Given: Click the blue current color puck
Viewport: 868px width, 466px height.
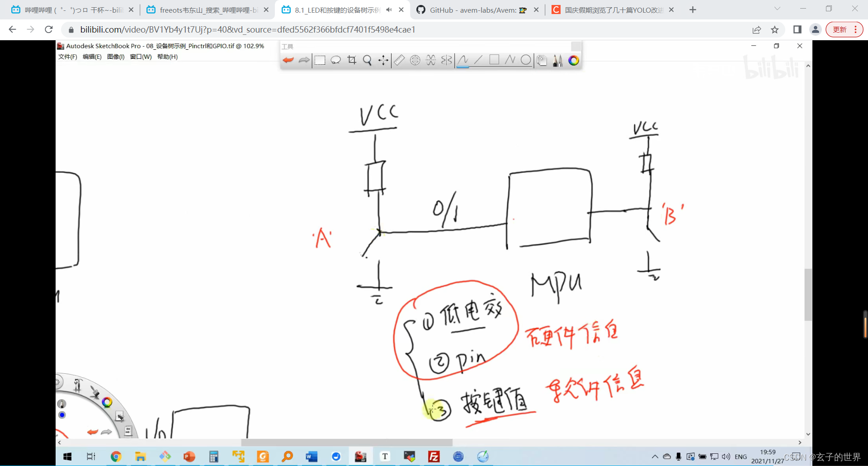Looking at the screenshot, I should (62, 415).
